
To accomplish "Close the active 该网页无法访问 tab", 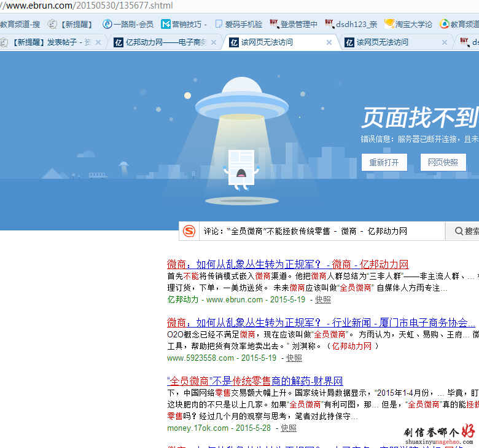I will [x=329, y=42].
